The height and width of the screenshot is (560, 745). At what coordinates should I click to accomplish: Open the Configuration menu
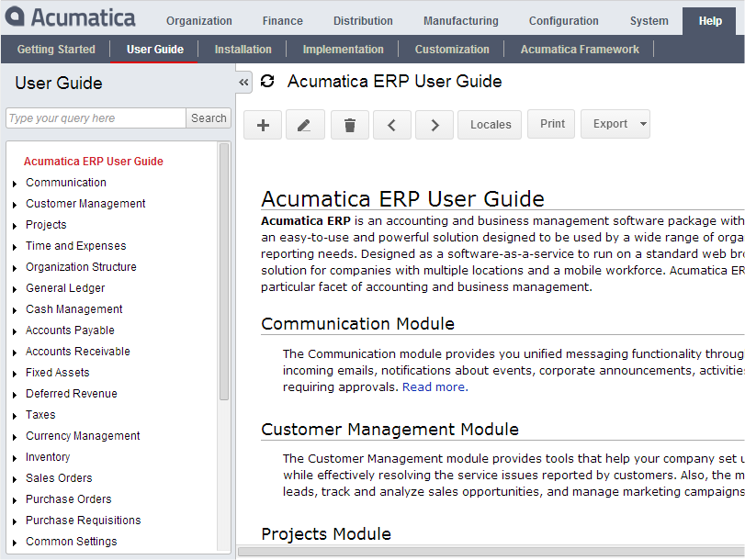pos(564,21)
